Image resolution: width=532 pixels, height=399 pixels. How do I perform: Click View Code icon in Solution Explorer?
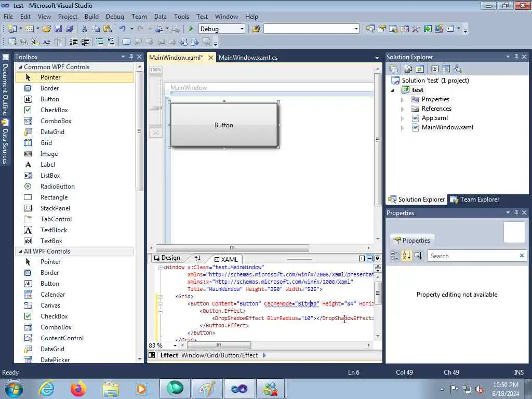pyautogui.click(x=435, y=69)
